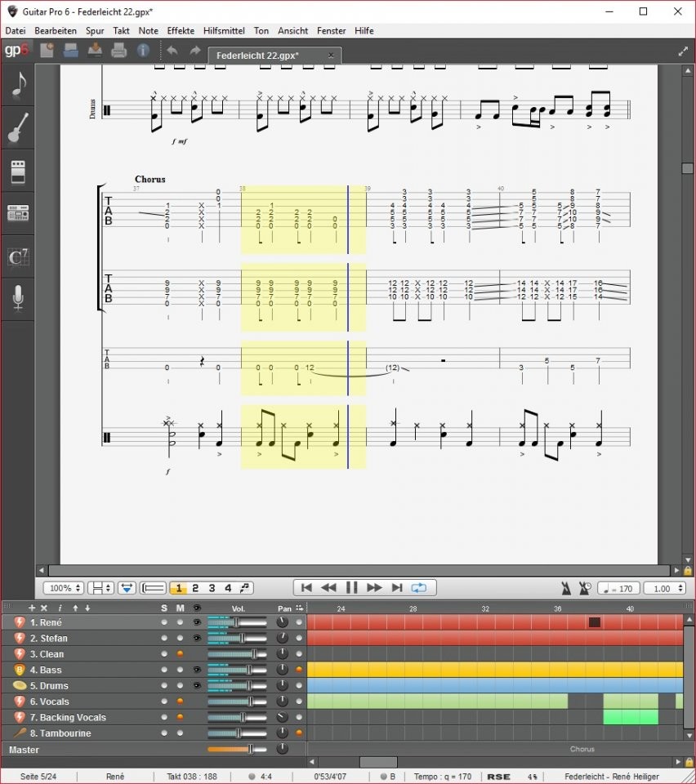Toggle the count-in metronome clock icon
Image resolution: width=696 pixels, height=784 pixels.
(585, 588)
